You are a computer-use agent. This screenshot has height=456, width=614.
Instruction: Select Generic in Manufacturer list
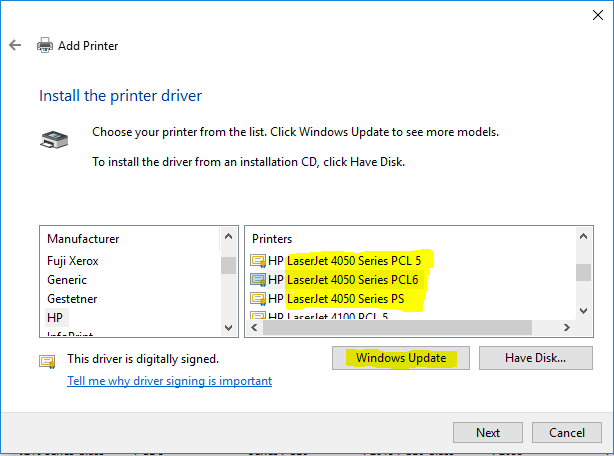pos(67,280)
